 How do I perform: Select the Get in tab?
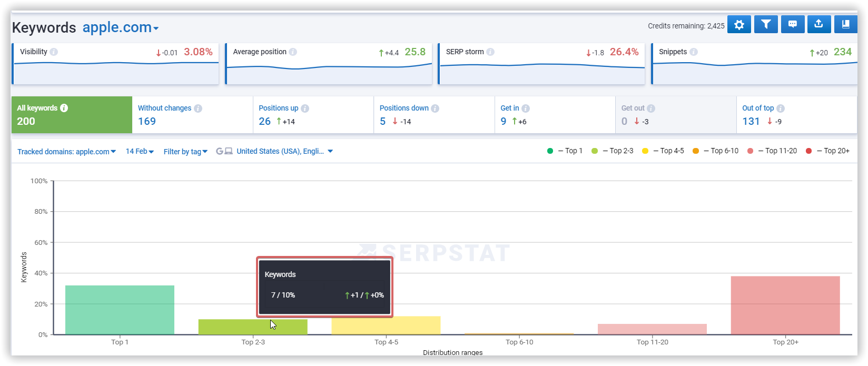click(x=555, y=115)
